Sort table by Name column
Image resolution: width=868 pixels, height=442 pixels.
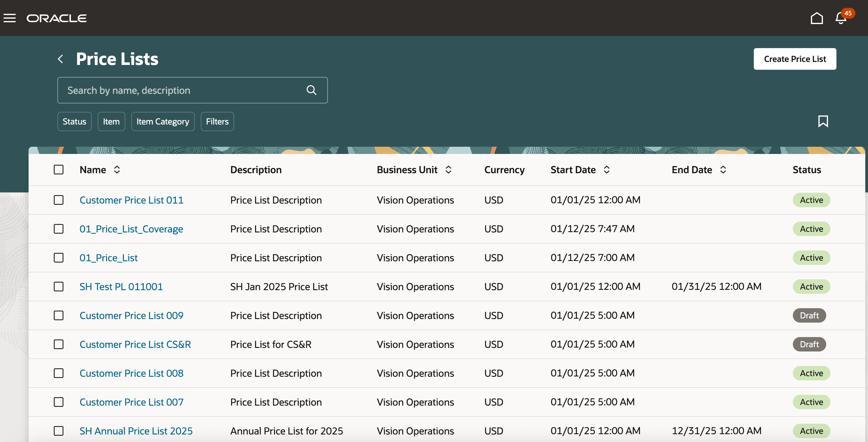tap(117, 170)
